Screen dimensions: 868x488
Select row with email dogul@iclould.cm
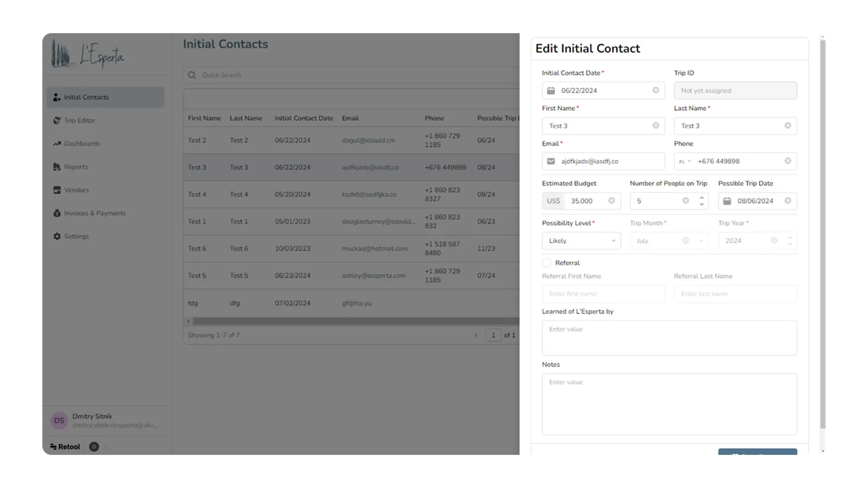pyautogui.click(x=352, y=140)
